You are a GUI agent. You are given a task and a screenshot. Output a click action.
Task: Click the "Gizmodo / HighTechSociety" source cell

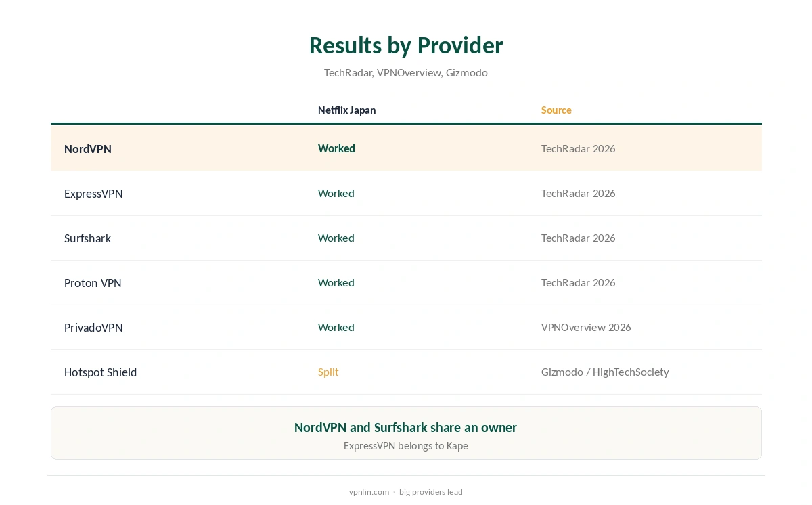click(x=605, y=372)
